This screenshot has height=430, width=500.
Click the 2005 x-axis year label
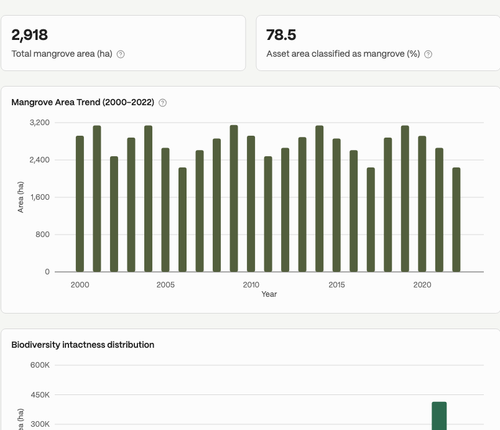(x=166, y=285)
